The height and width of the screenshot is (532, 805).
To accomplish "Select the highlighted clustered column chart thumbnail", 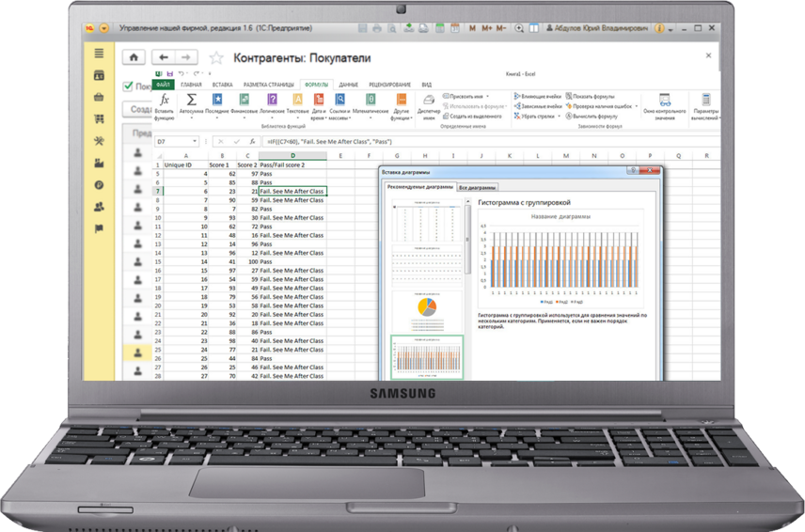I will click(x=427, y=357).
